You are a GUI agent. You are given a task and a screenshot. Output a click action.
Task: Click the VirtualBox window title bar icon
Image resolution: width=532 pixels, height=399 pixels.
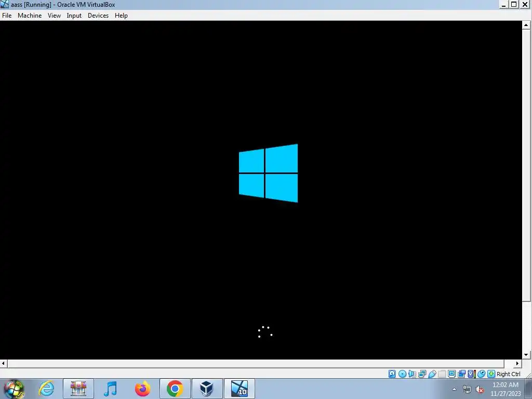click(x=4, y=4)
